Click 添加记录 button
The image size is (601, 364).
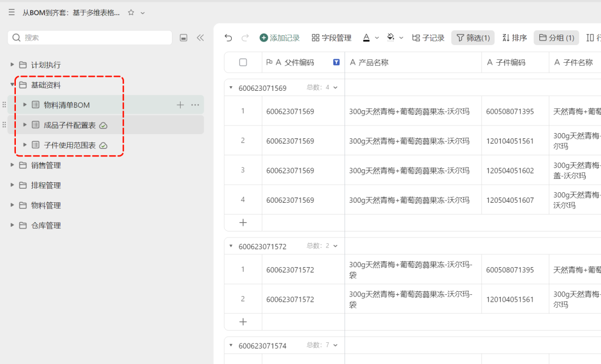[280, 38]
